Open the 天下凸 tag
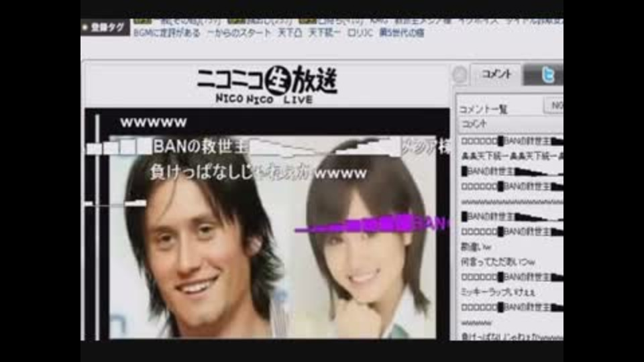644x362 pixels. 290,33
